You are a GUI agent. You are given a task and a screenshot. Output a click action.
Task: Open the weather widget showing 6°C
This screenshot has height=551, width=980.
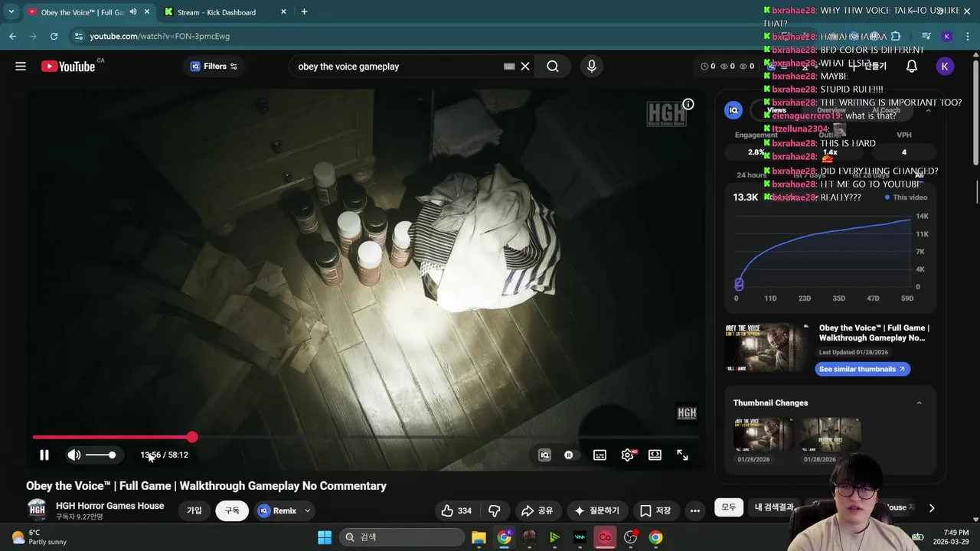[38, 537]
